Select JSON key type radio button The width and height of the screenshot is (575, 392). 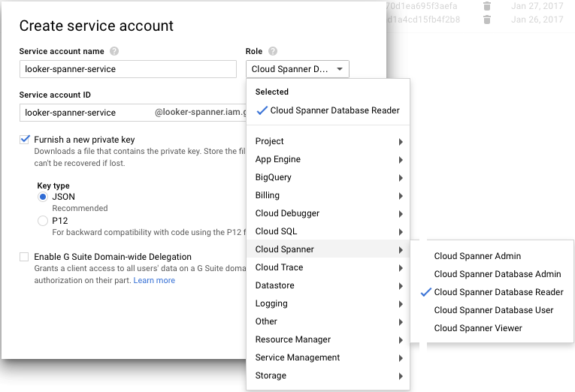click(x=43, y=197)
